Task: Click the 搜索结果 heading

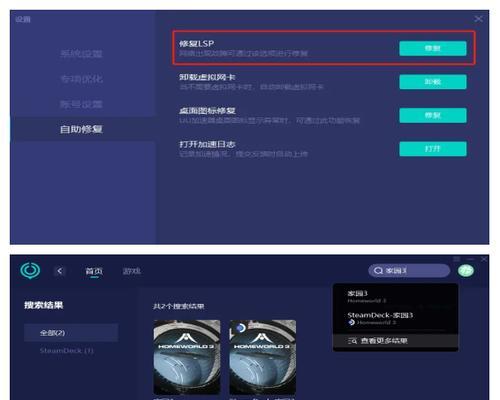Action: [44, 305]
